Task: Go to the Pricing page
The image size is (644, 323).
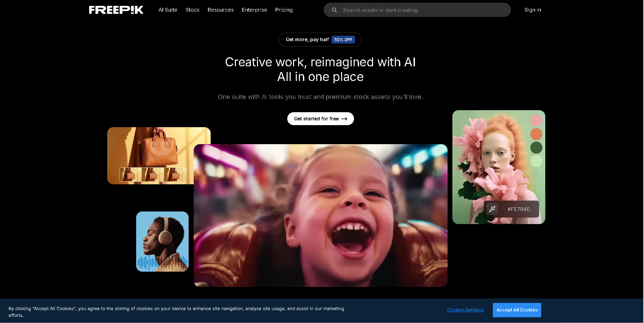Action: 284,10
